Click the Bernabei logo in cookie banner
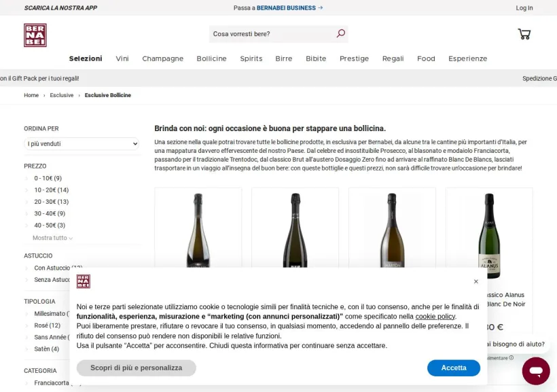 point(84,281)
